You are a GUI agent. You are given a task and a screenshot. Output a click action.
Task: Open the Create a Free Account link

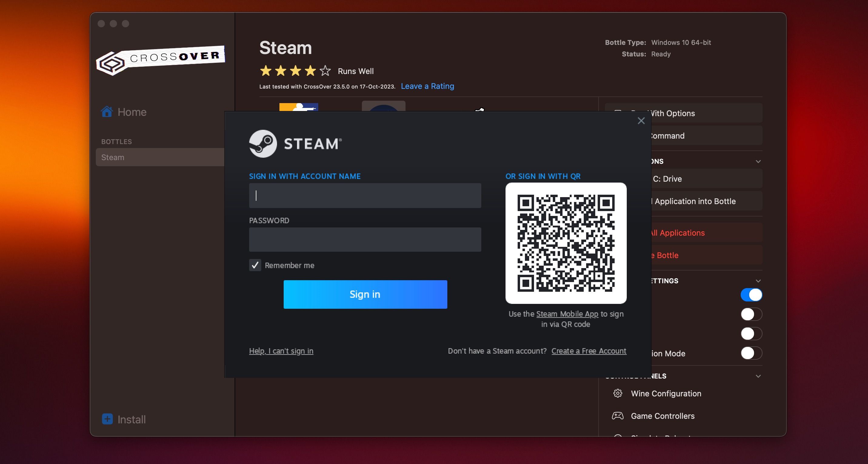coord(589,351)
